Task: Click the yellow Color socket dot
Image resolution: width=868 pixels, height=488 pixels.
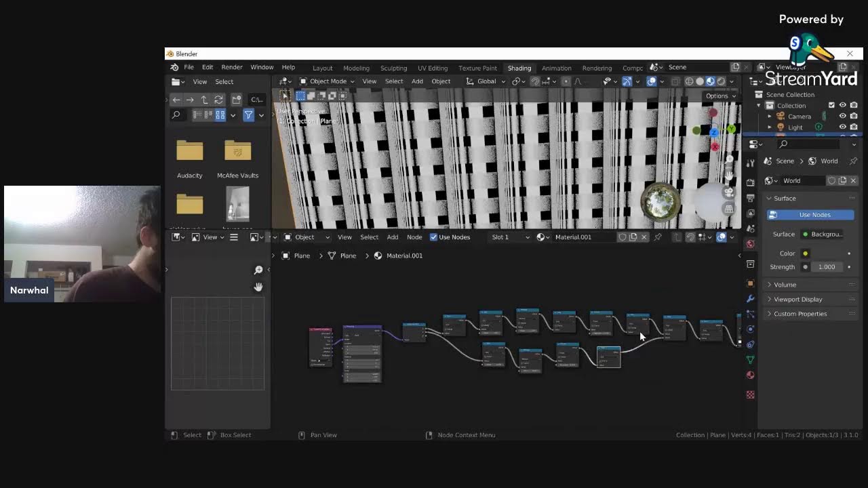Action: click(x=805, y=253)
